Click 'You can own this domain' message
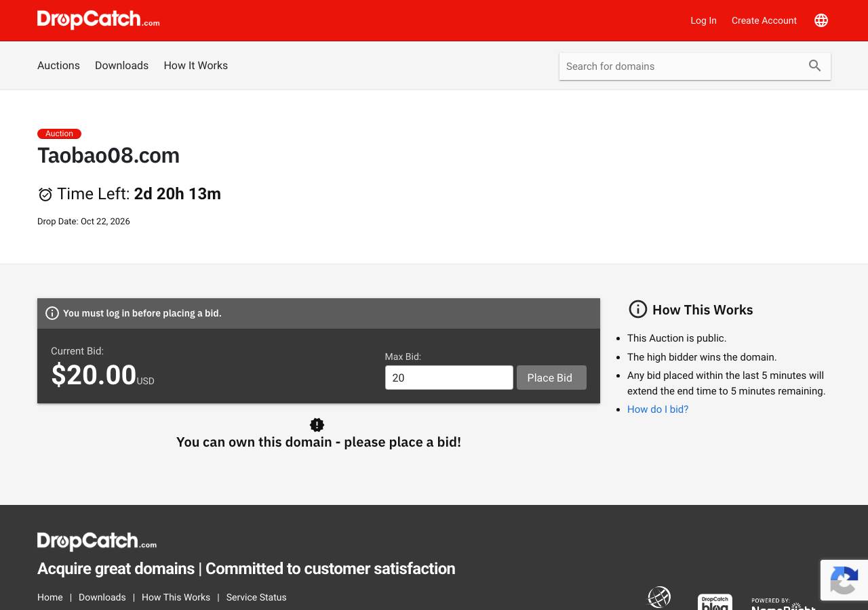The height and width of the screenshot is (610, 868). (319, 442)
